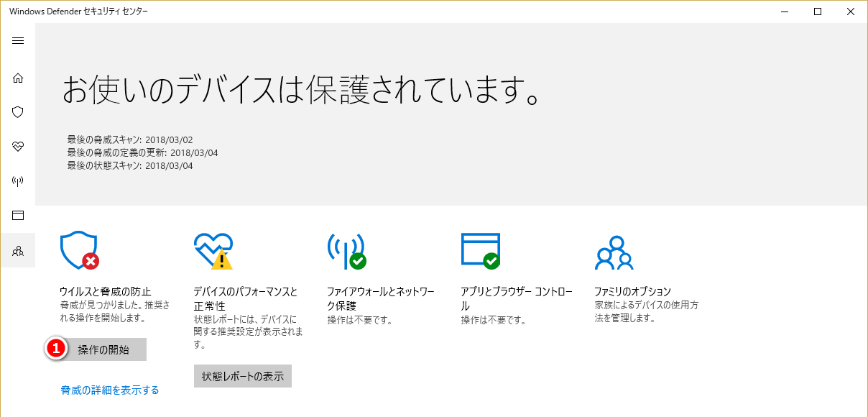Open the ファイアウォールとネットワーク保護 heading
Viewport: 868px width, 417px height.
point(381,298)
